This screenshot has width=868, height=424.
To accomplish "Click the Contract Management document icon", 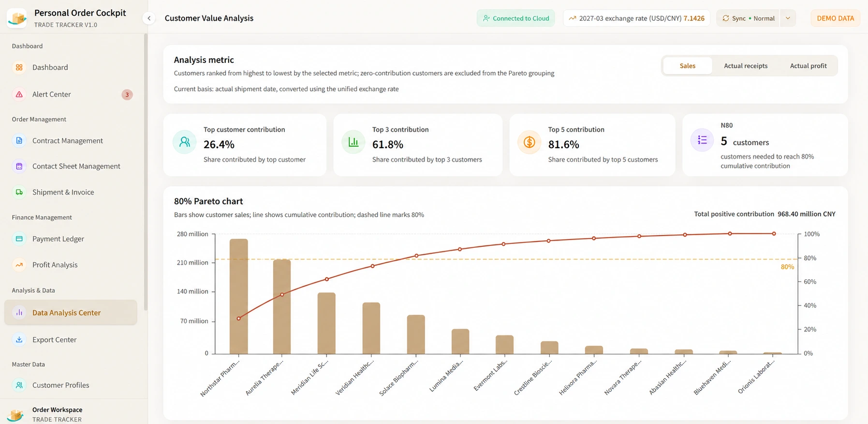I will (19, 140).
